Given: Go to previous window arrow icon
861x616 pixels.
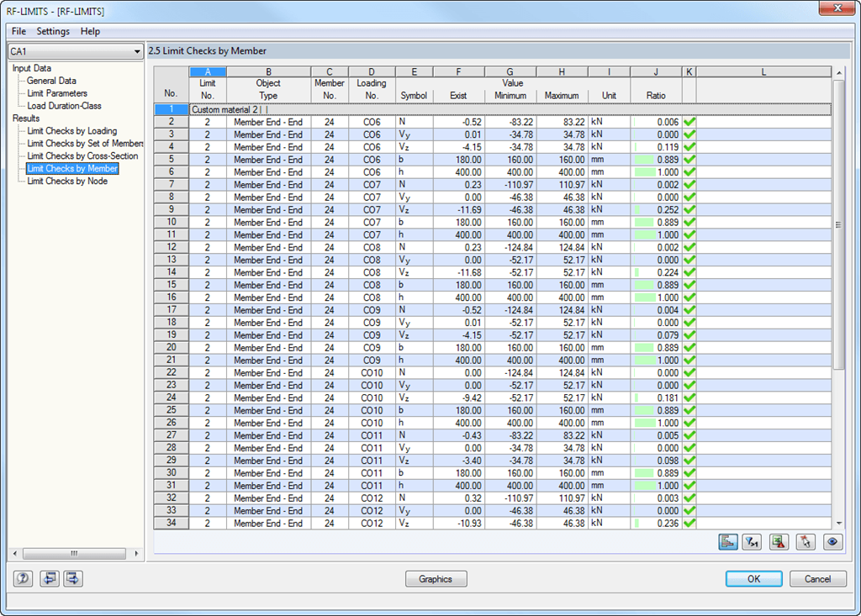Looking at the screenshot, I should [x=50, y=578].
